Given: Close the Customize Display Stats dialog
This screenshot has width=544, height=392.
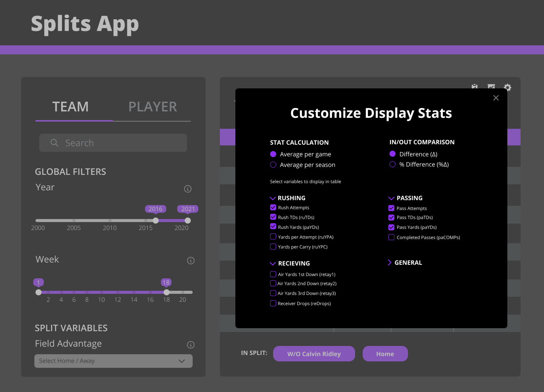Looking at the screenshot, I should coord(496,98).
